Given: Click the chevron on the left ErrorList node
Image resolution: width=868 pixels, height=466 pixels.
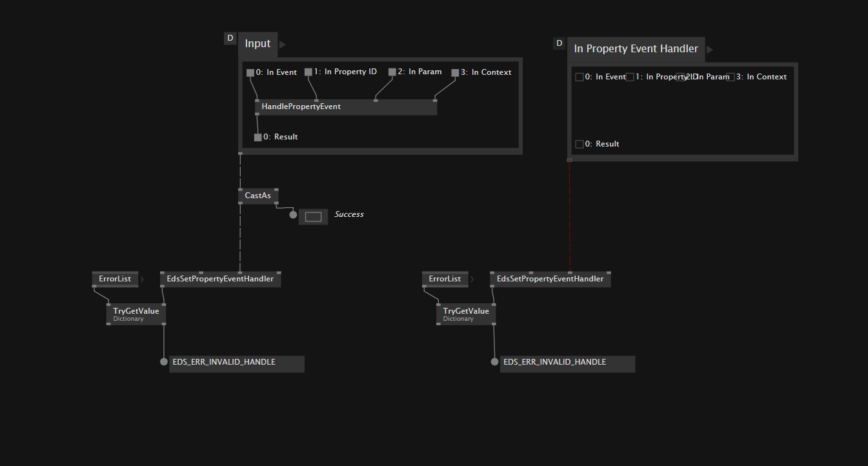Looking at the screenshot, I should point(142,279).
